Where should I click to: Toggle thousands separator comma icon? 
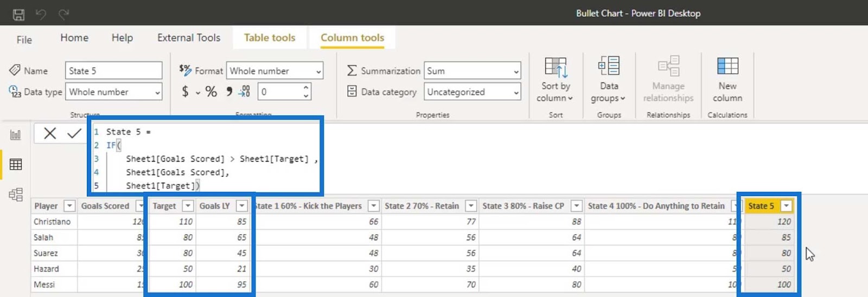[229, 91]
